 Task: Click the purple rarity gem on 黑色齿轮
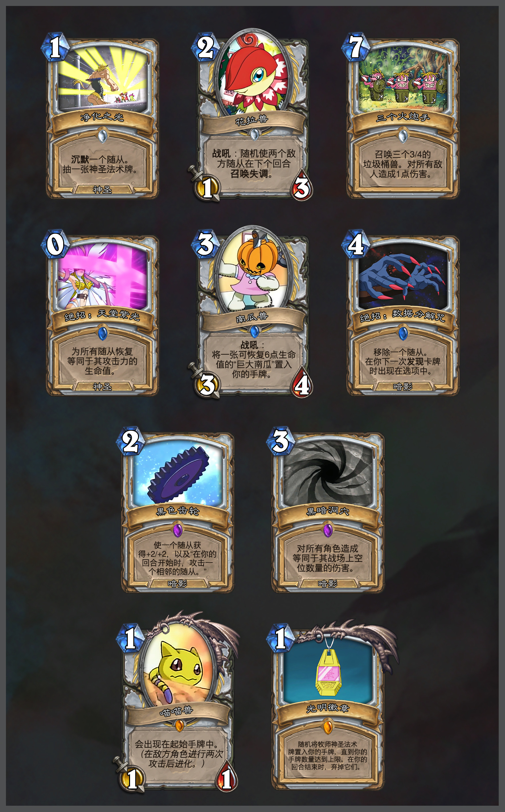pos(178,530)
